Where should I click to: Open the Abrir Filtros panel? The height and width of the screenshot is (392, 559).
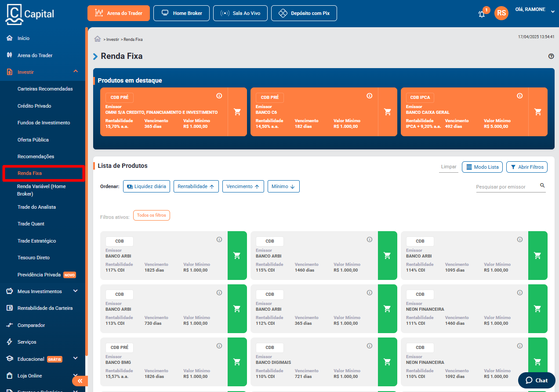tap(527, 167)
